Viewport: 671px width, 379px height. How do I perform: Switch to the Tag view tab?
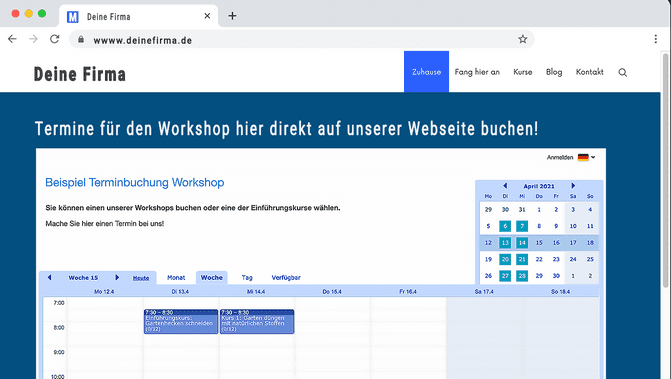coord(247,278)
